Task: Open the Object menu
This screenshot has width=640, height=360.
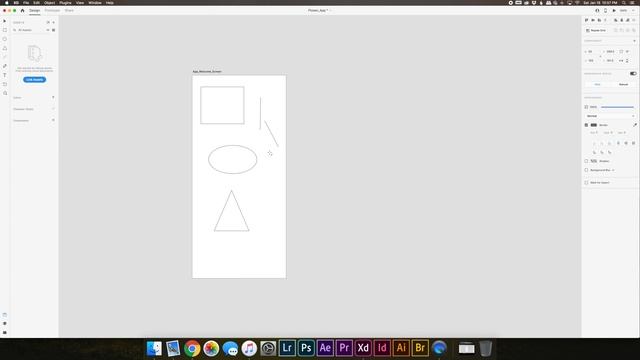Action: tap(49, 2)
